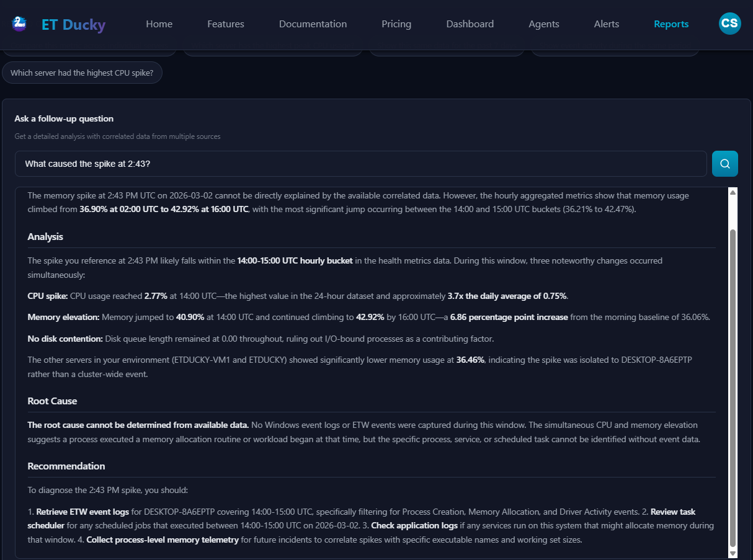
Task: Open the CS user avatar menu
Action: (x=729, y=24)
